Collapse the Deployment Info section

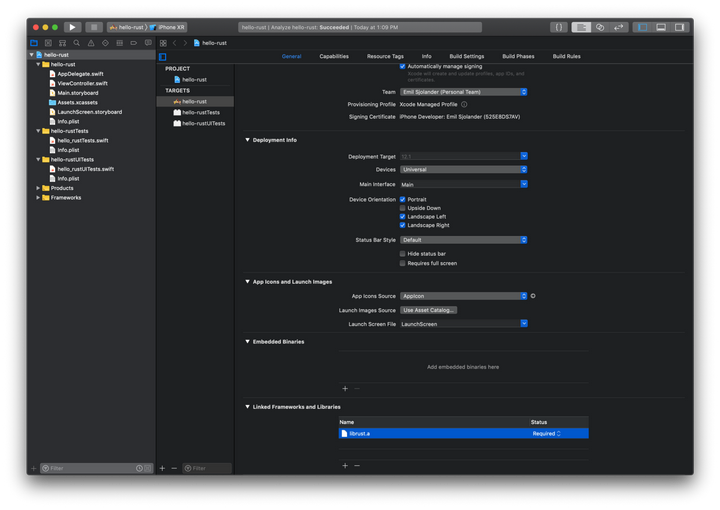(x=248, y=140)
